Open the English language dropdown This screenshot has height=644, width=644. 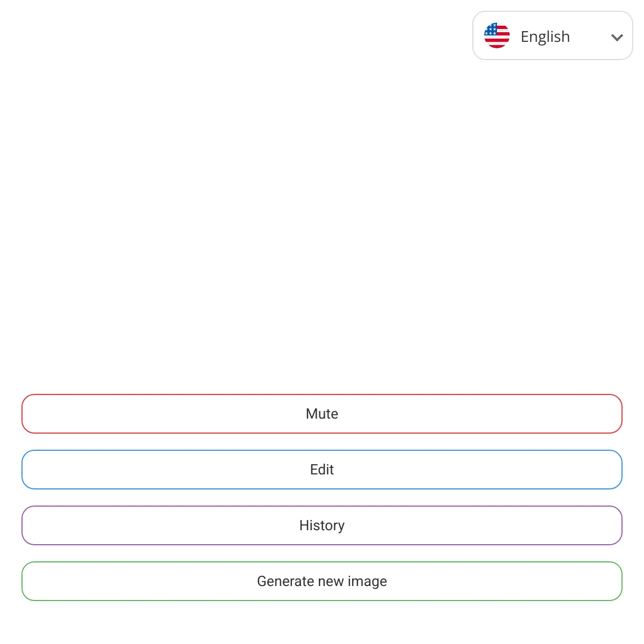click(553, 35)
